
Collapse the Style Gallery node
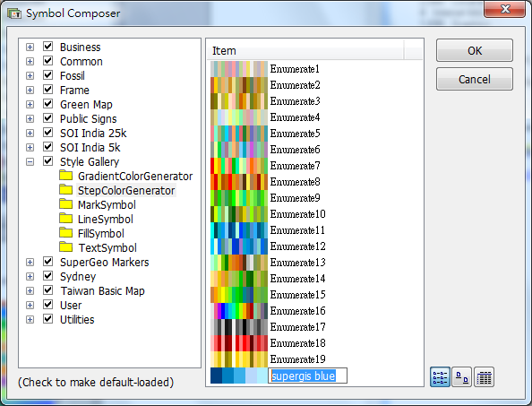coord(30,162)
